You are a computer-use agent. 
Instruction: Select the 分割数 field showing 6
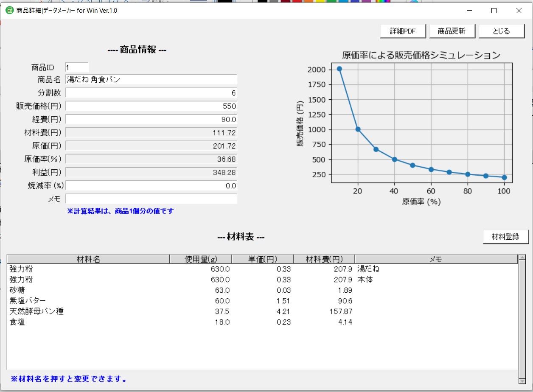pyautogui.click(x=151, y=93)
